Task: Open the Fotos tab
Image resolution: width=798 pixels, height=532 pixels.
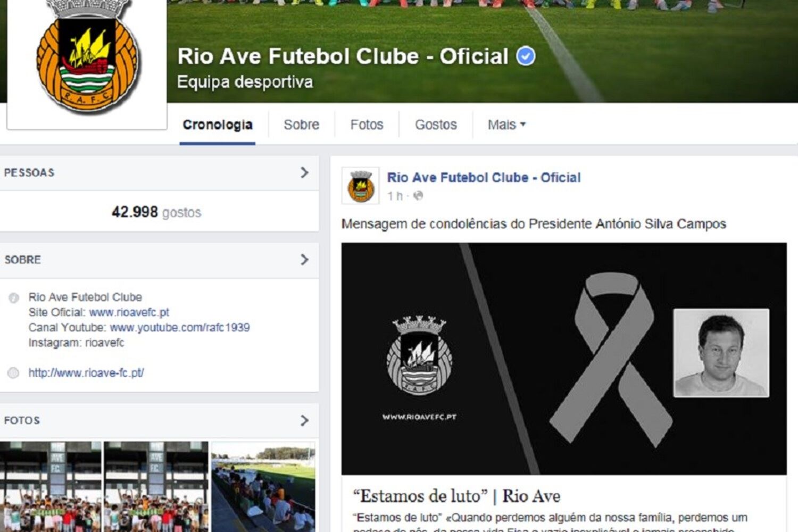Action: (x=367, y=124)
